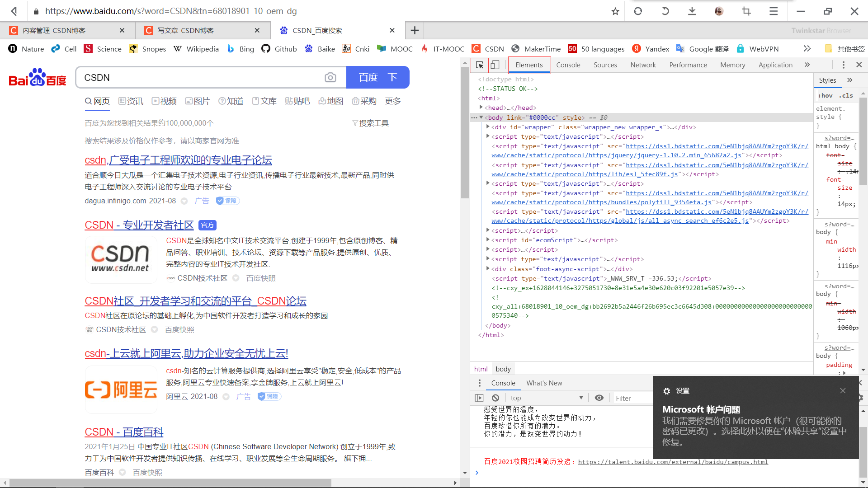Click the Baidu logo

(x=38, y=77)
